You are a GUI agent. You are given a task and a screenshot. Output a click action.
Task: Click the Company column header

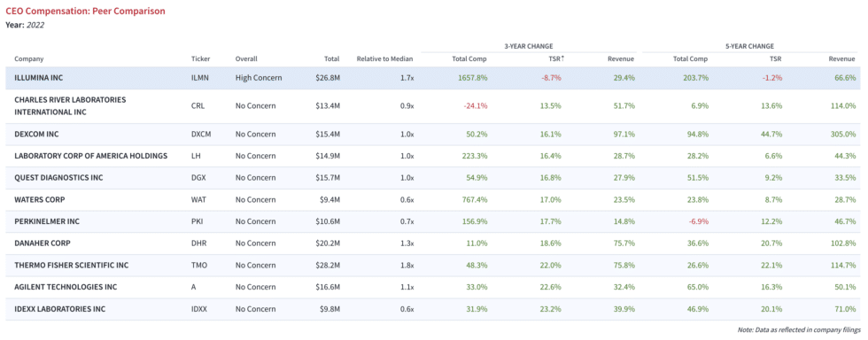click(28, 58)
